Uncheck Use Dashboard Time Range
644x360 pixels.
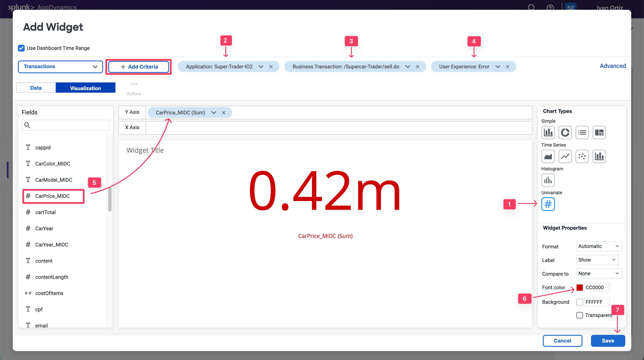coord(21,48)
